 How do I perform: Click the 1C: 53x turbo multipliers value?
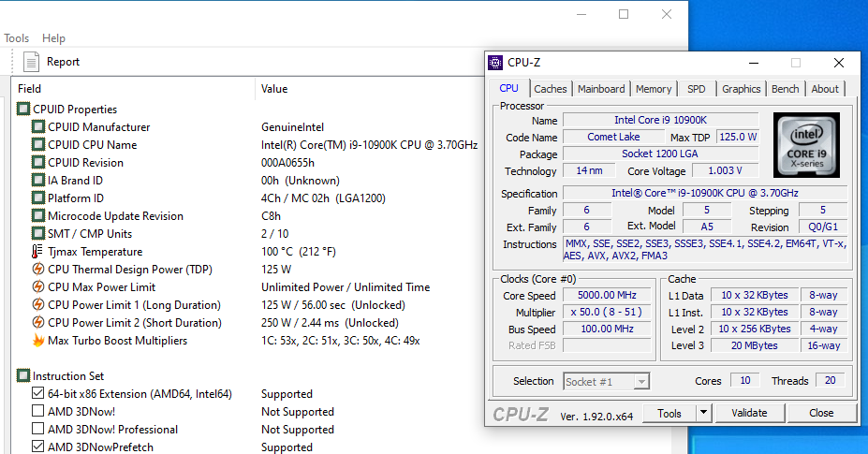(x=341, y=340)
